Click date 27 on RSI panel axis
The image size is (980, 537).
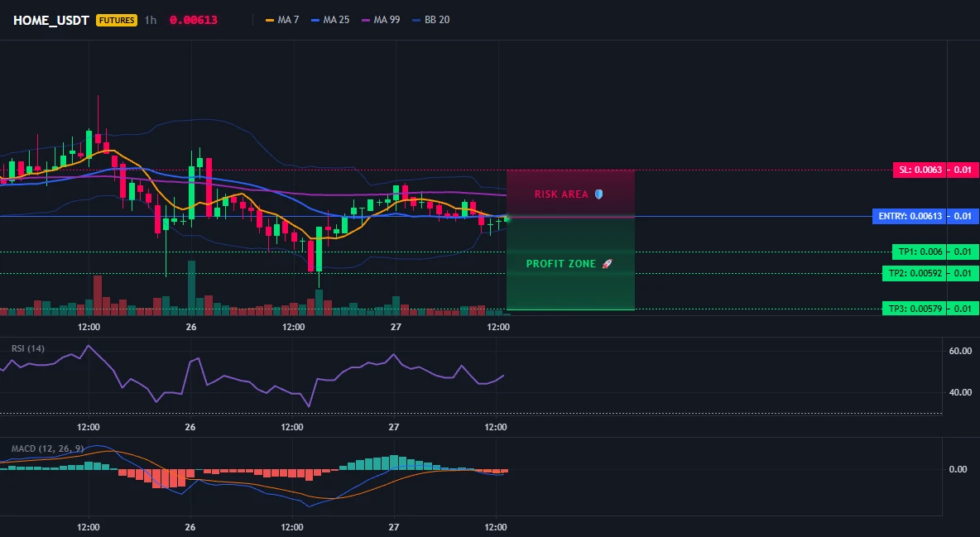[x=394, y=428]
